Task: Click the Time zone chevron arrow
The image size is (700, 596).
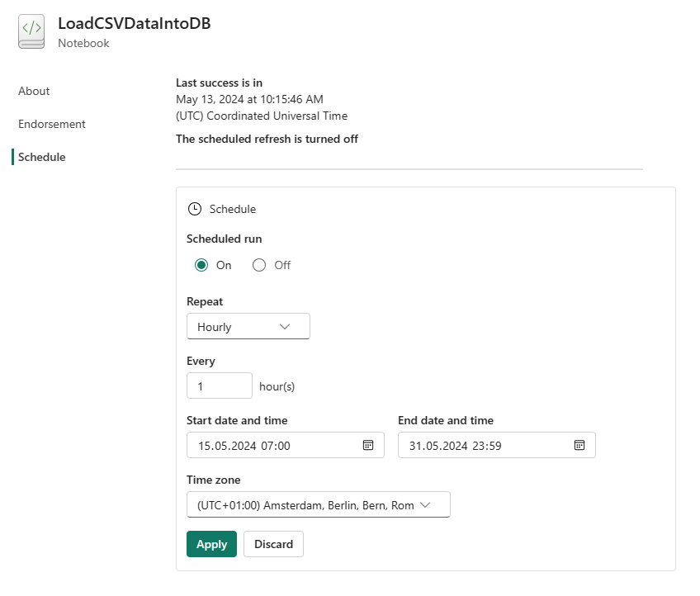Action: (425, 505)
